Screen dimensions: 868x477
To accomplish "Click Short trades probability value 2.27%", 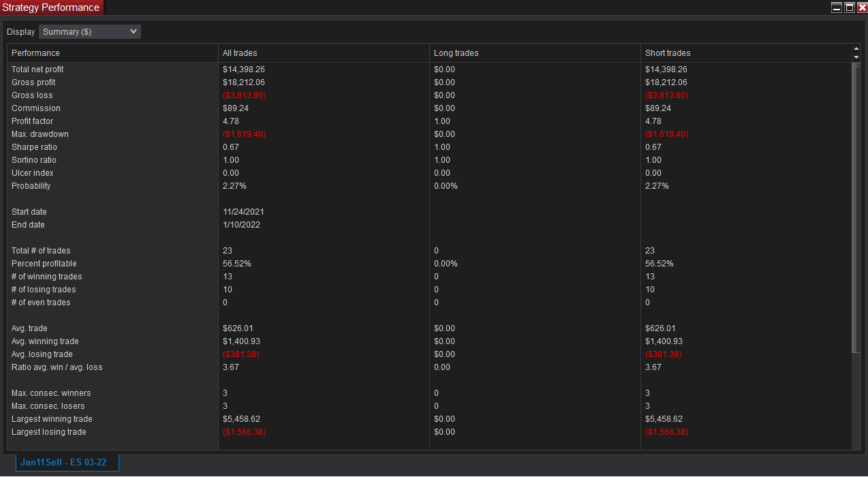I will click(657, 186).
